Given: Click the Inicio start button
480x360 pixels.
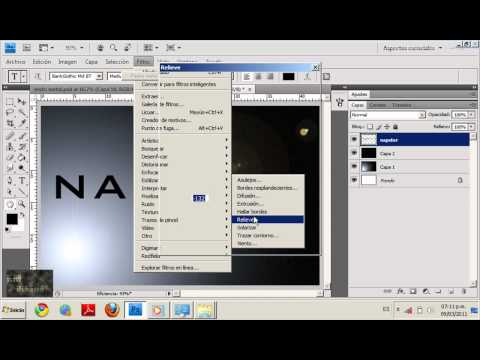Looking at the screenshot, I should (x=13, y=310).
